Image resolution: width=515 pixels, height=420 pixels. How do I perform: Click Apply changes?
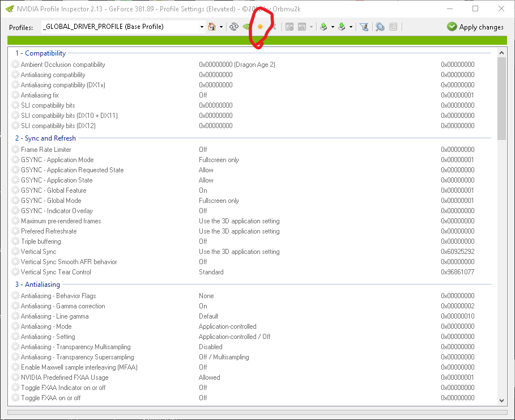tap(475, 27)
